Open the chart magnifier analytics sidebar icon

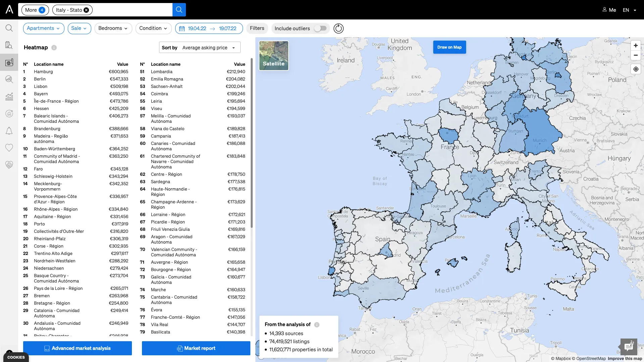pos(9,79)
